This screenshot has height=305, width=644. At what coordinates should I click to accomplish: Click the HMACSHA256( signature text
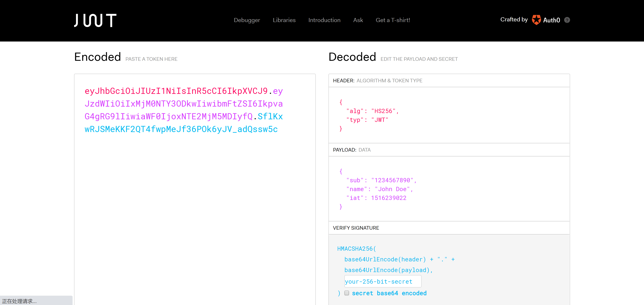pyautogui.click(x=356, y=249)
